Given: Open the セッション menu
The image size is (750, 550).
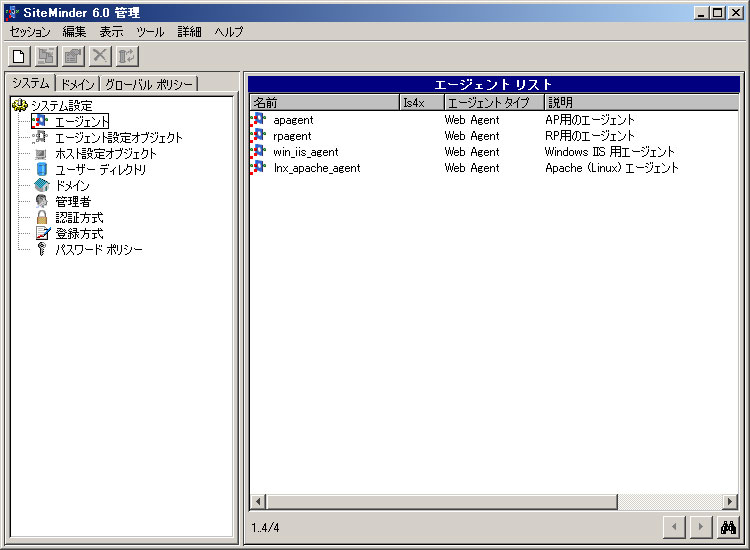Looking at the screenshot, I should click(30, 32).
